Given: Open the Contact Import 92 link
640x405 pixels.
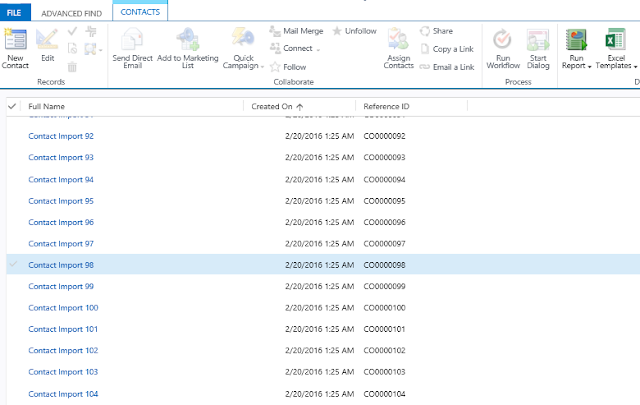Looking at the screenshot, I should coord(61,136).
